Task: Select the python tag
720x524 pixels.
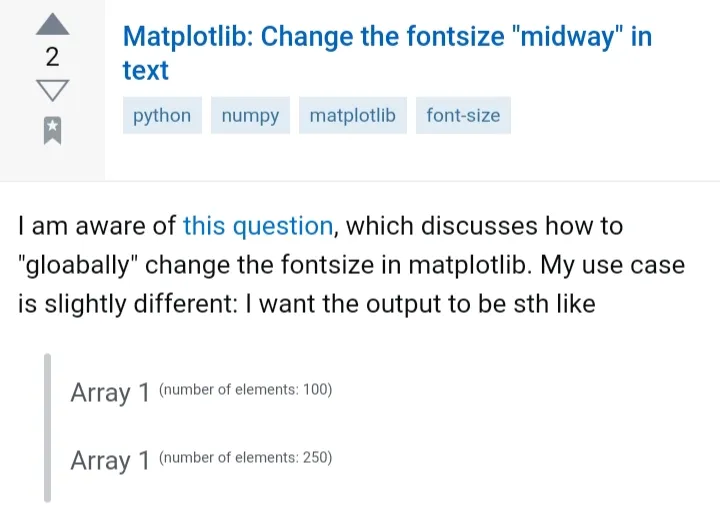Action: (x=162, y=116)
